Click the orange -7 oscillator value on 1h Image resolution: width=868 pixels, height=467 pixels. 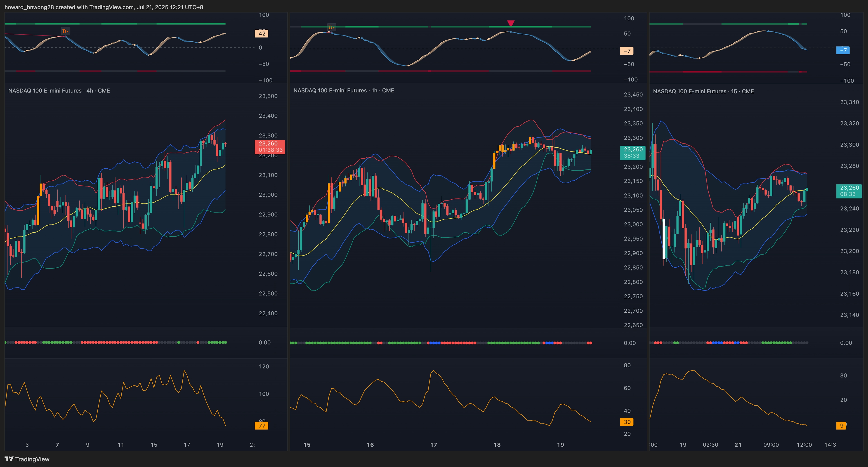point(627,51)
